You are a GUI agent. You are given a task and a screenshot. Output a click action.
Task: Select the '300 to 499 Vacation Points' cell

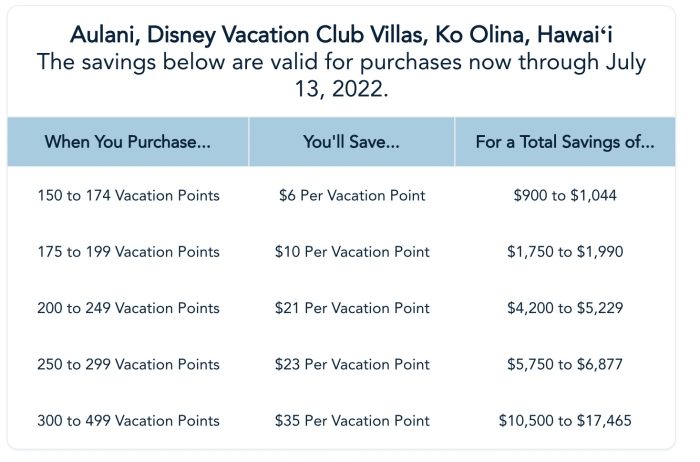[128, 421]
